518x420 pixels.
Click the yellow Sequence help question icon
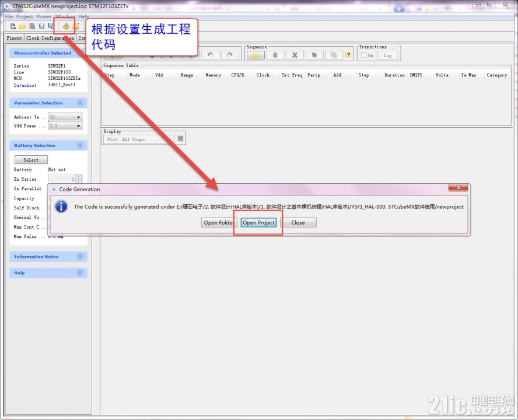348,55
